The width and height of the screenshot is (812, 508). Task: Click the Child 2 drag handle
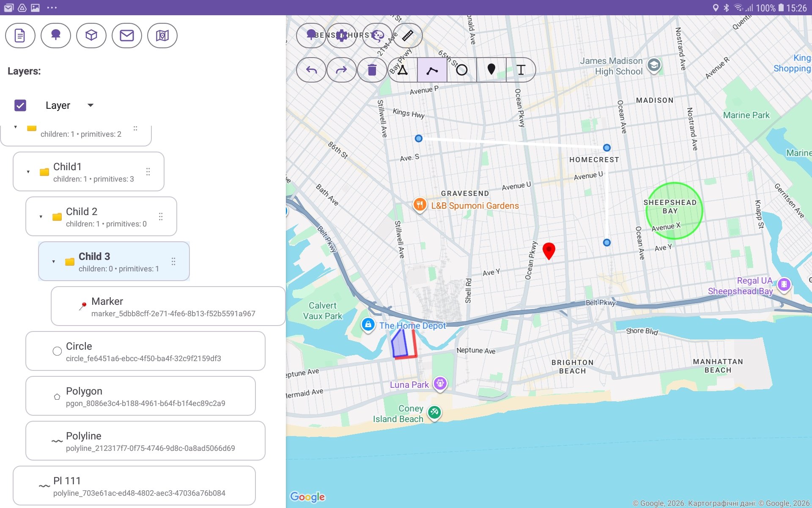click(x=161, y=216)
